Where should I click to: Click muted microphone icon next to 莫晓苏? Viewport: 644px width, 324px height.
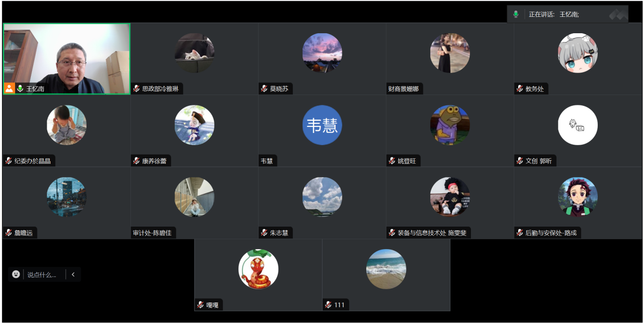tap(264, 88)
